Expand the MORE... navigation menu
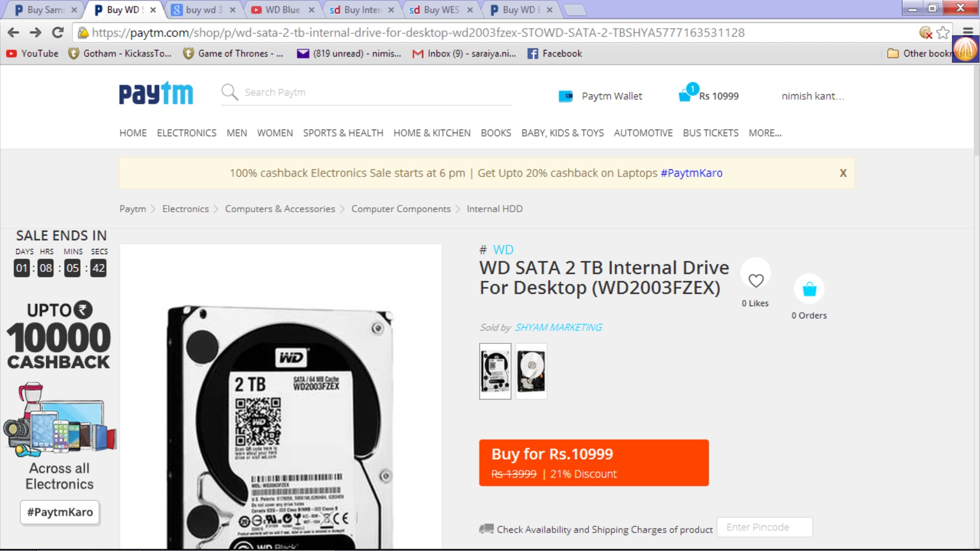Screen dimensions: 980x551 click(765, 133)
